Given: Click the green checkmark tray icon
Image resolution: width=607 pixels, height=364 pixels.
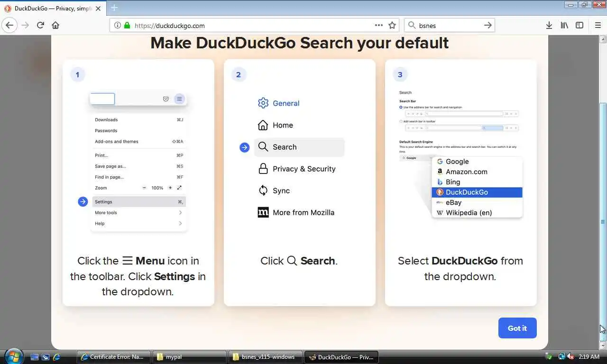Looking at the screenshot, I should (549, 356).
